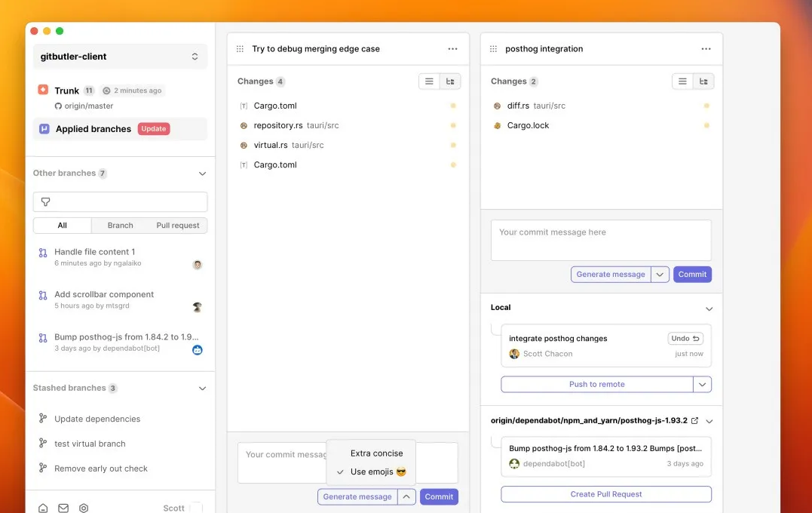The width and height of the screenshot is (812, 513).
Task: Click the home icon in sidebar footer
Action: pyautogui.click(x=43, y=508)
